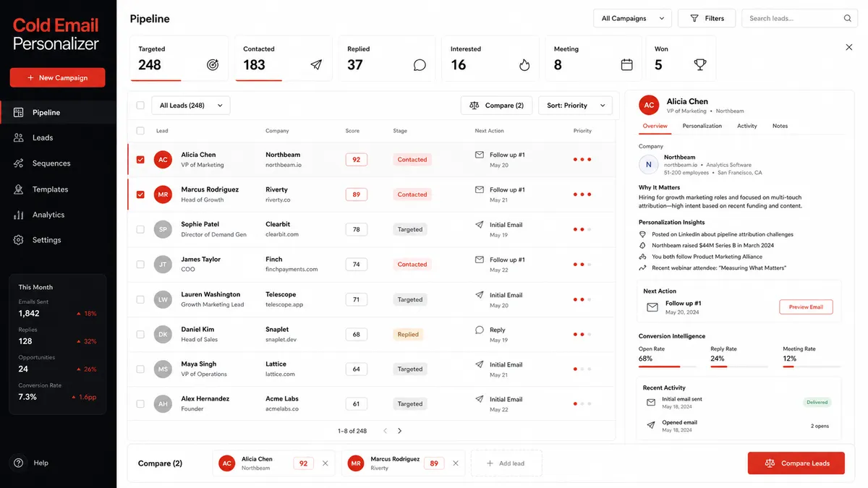Open the All Campaigns dropdown

tap(632, 18)
